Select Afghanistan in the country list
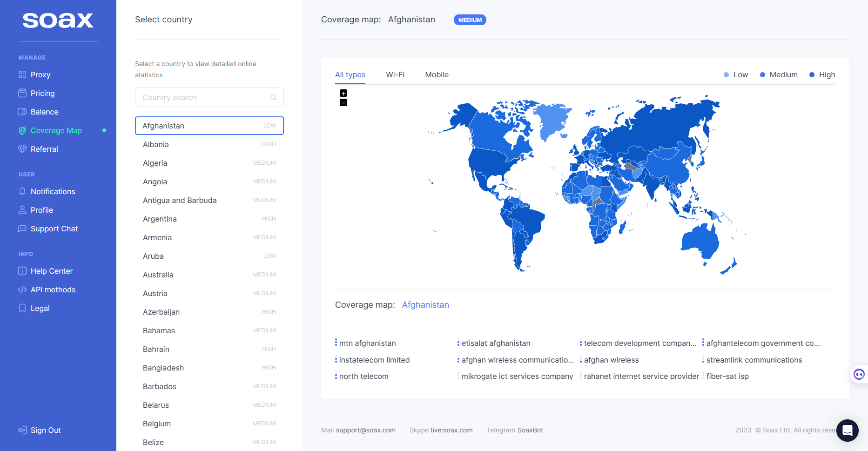This screenshot has width=868, height=451. pyautogui.click(x=209, y=126)
